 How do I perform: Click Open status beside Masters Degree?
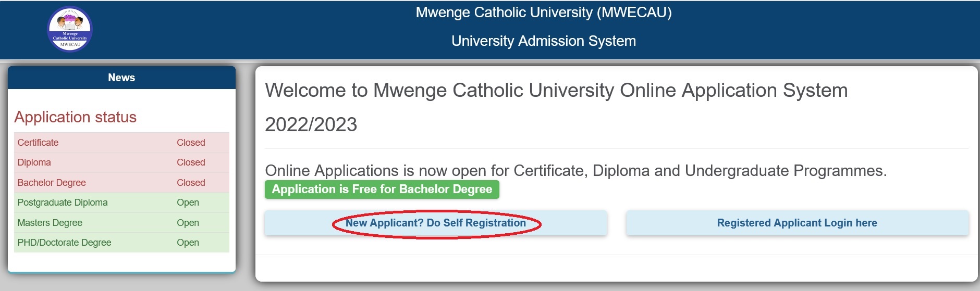point(188,223)
